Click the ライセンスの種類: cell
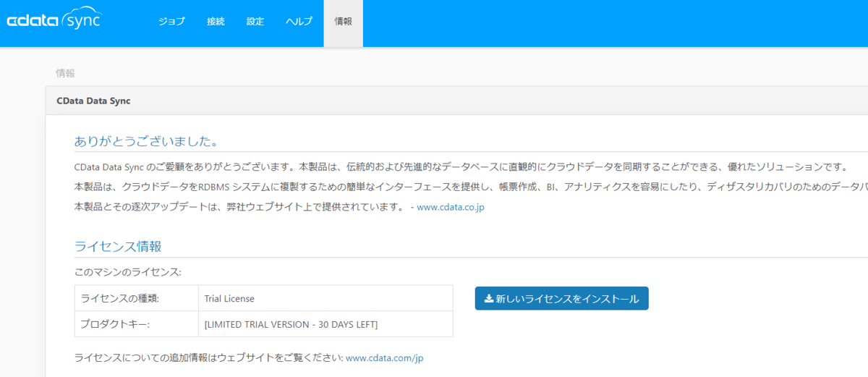Viewport: 868px width, 377px height. (137, 298)
